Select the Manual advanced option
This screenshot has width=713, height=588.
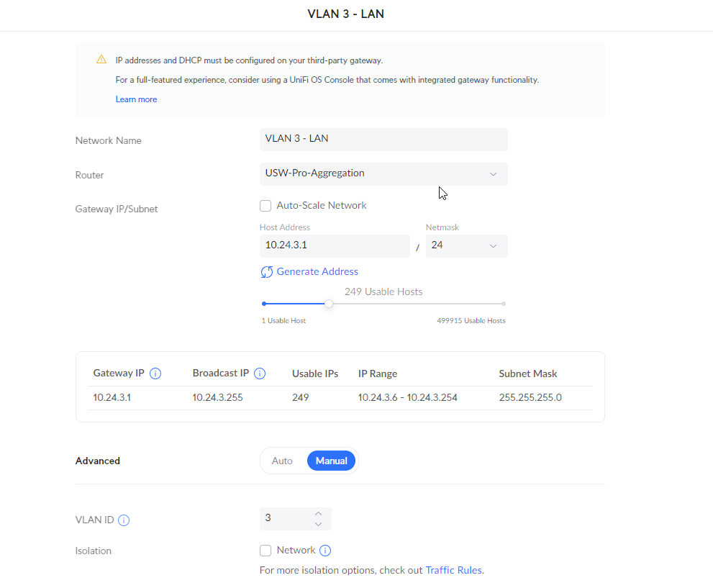331,461
